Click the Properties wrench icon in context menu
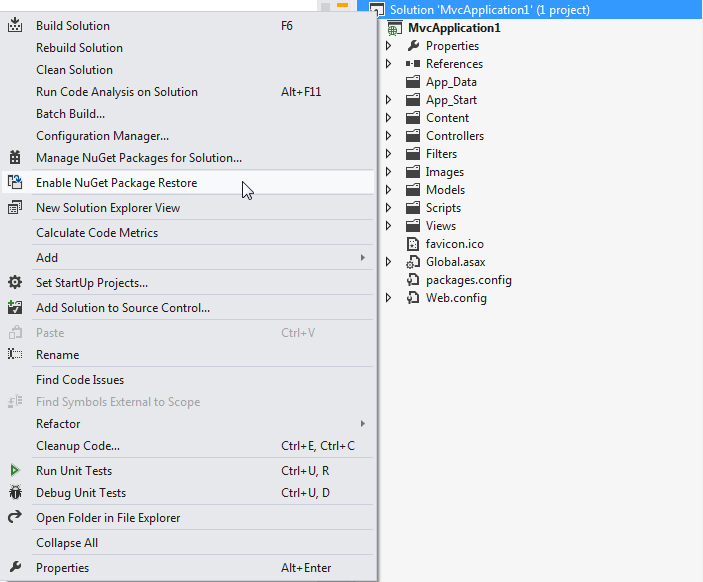This screenshot has height=582, width=703. [15, 567]
